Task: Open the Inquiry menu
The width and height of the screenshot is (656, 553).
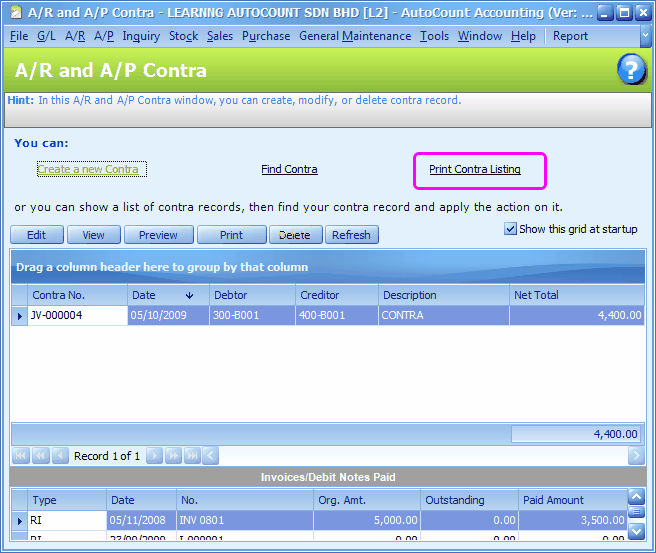Action: [x=141, y=36]
